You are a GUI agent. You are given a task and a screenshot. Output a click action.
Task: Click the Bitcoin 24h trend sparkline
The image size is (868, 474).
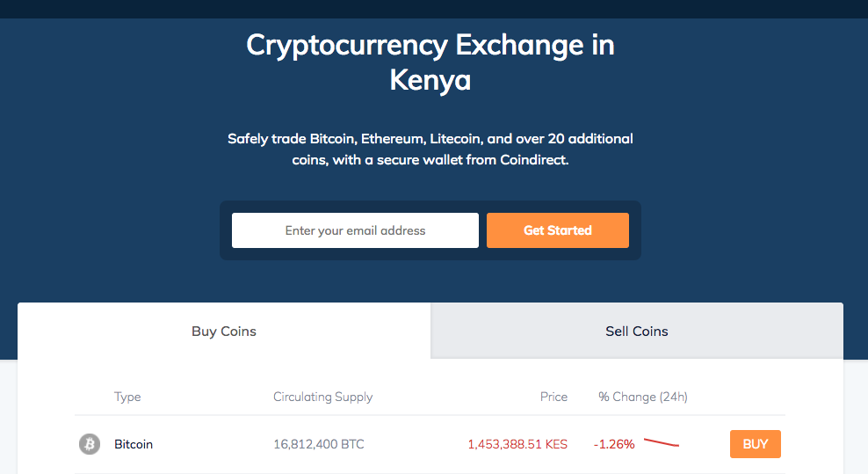pos(662,443)
